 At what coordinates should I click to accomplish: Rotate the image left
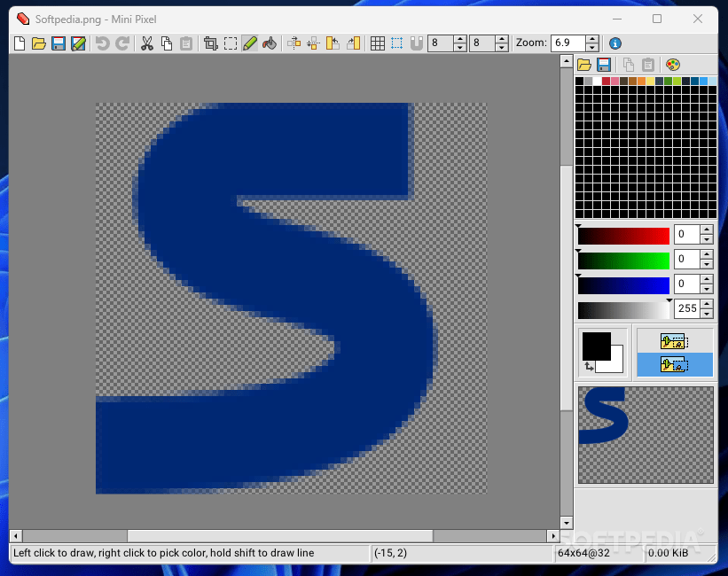333,43
